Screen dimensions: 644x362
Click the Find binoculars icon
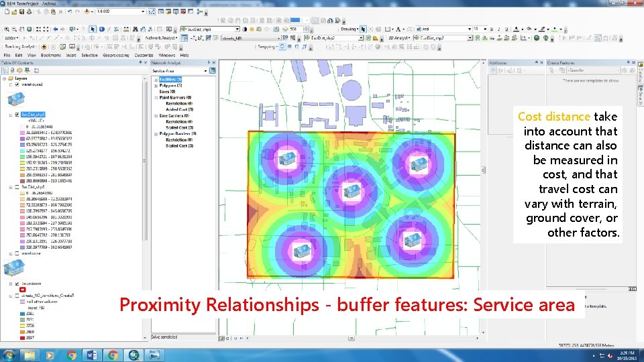coord(135,29)
